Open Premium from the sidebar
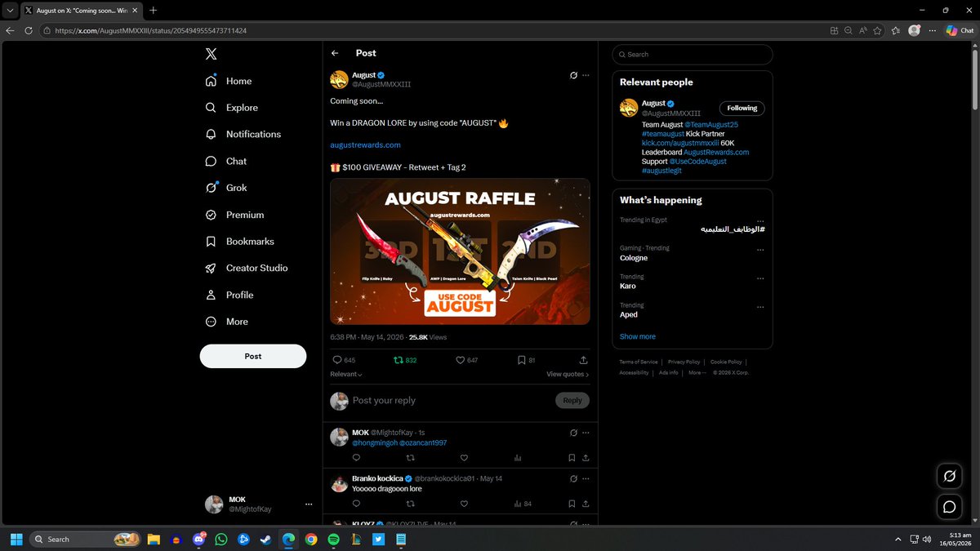Screen dimensions: 980x551 pyautogui.click(x=235, y=215)
